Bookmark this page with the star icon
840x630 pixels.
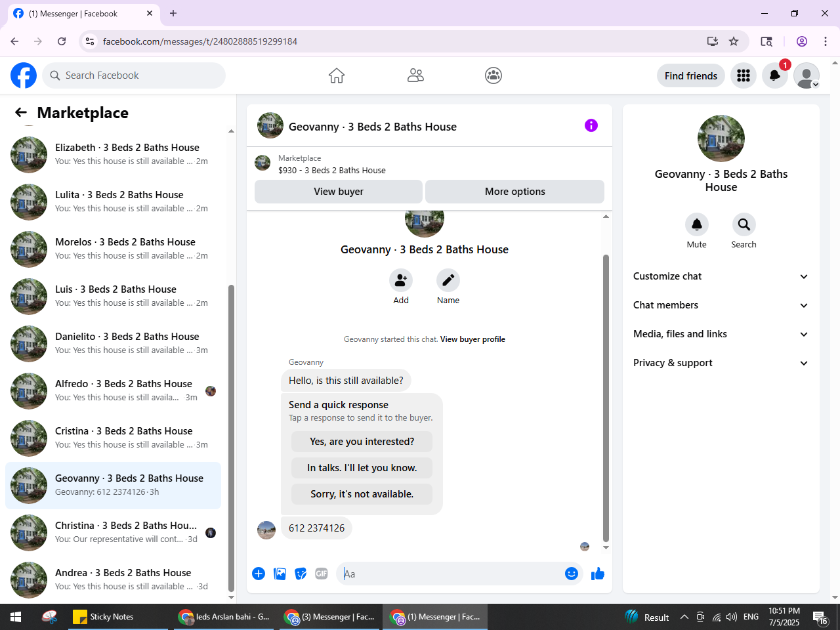coord(734,41)
